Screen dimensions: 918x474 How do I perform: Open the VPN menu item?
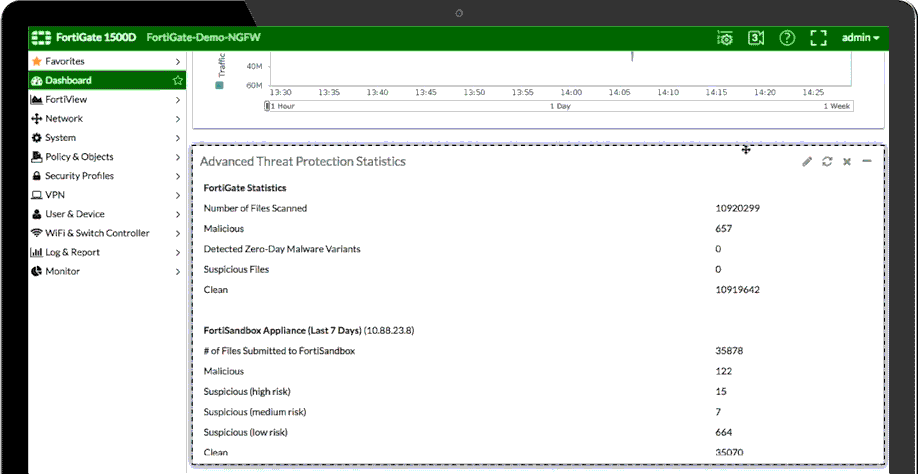pyautogui.click(x=107, y=195)
